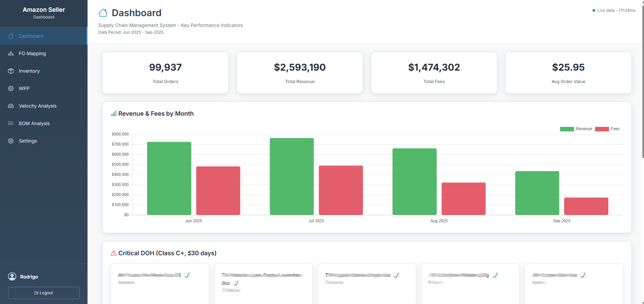Click Rodrigo's avatar icon
This screenshot has width=644, height=304.
[x=12, y=276]
